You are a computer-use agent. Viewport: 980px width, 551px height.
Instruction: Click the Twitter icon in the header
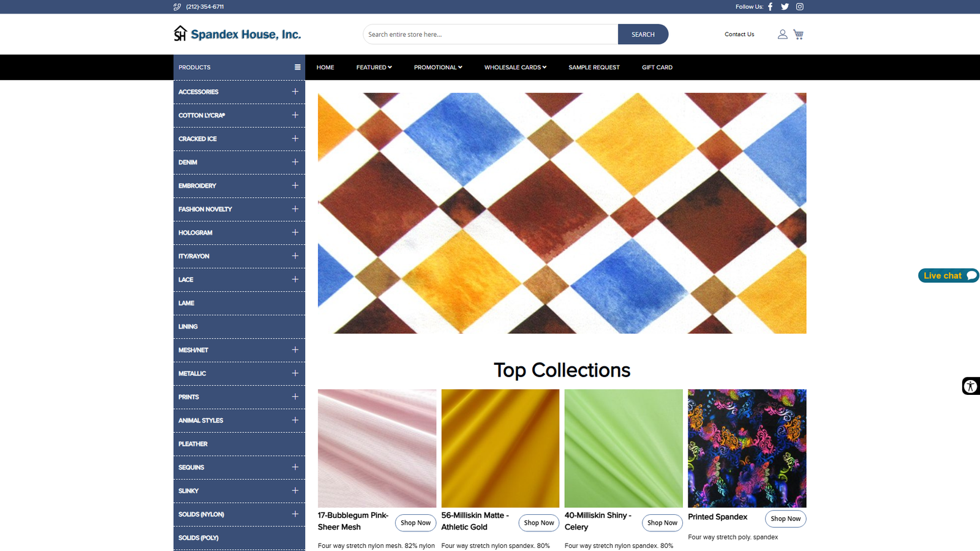click(x=785, y=7)
